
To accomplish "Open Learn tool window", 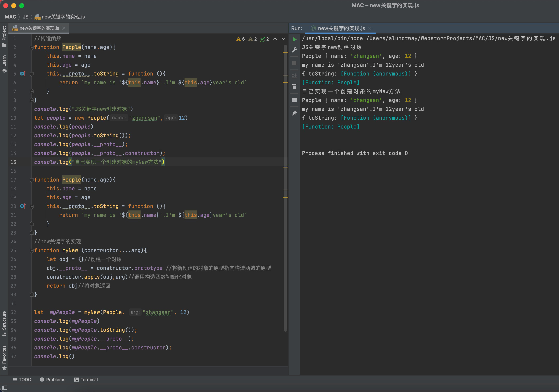I will point(4,64).
